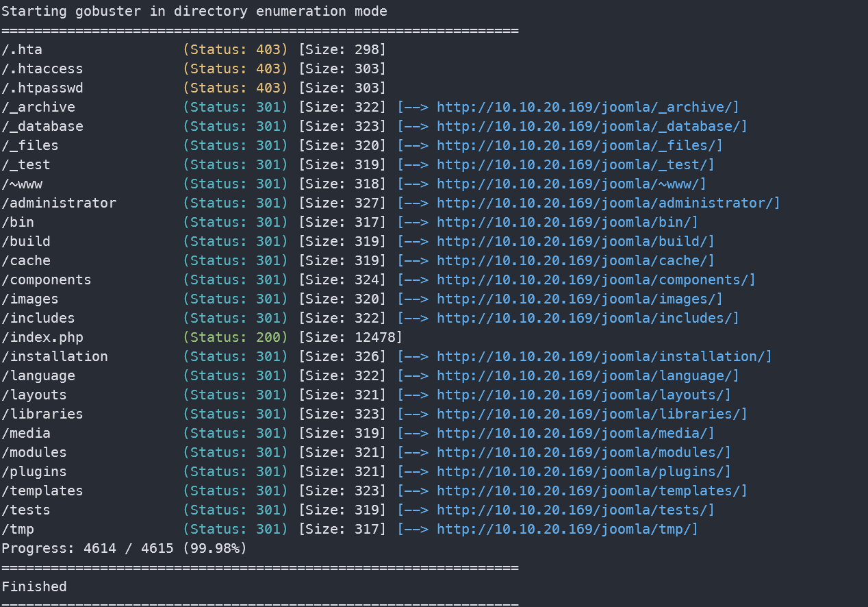The height and width of the screenshot is (607, 868).
Task: Click the /cache path text
Action: pos(26,260)
